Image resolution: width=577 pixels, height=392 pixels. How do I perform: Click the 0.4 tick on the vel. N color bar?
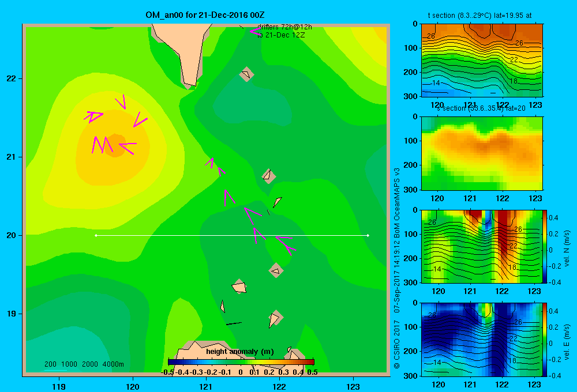(x=553, y=218)
